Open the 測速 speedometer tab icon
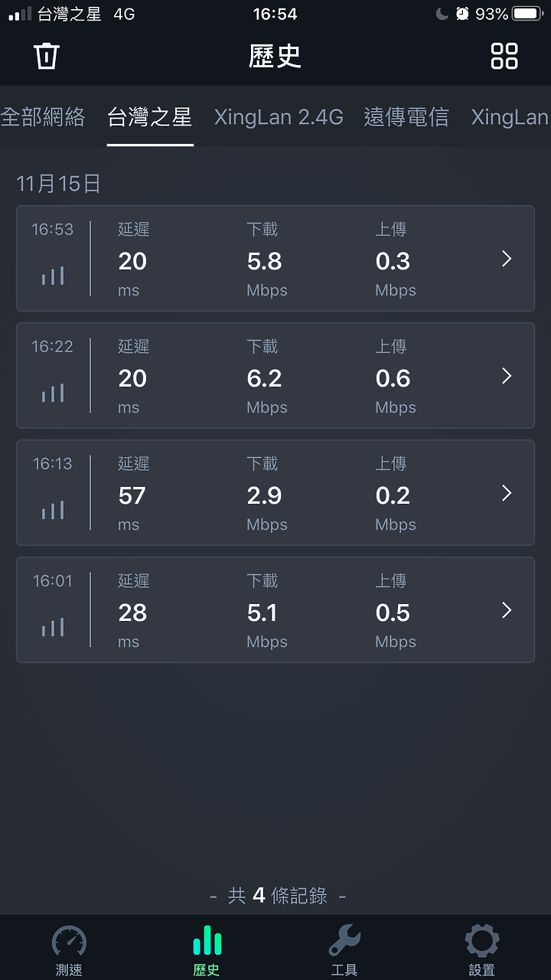 69,941
